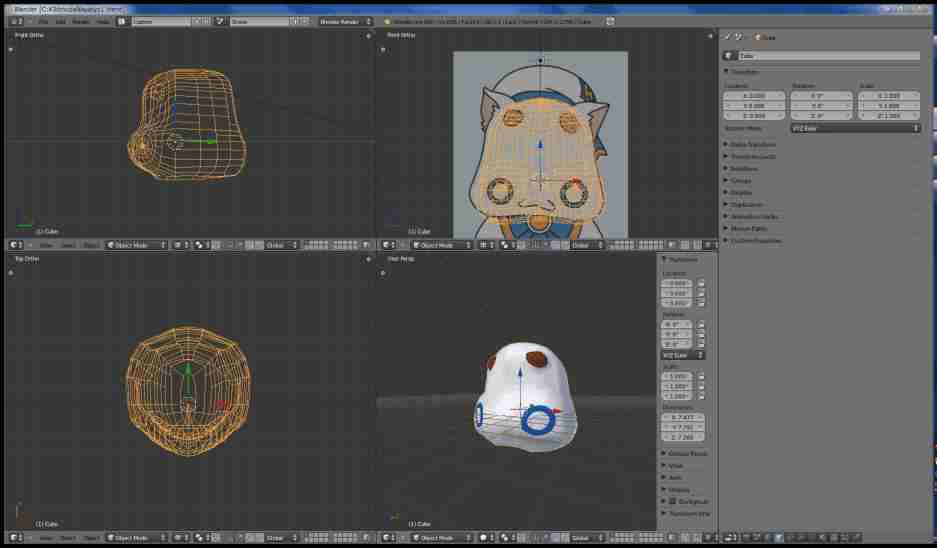Viewport: 937px width, 548px height.
Task: Click plus icon to open Right Ortho tool shelf
Action: 11,50
